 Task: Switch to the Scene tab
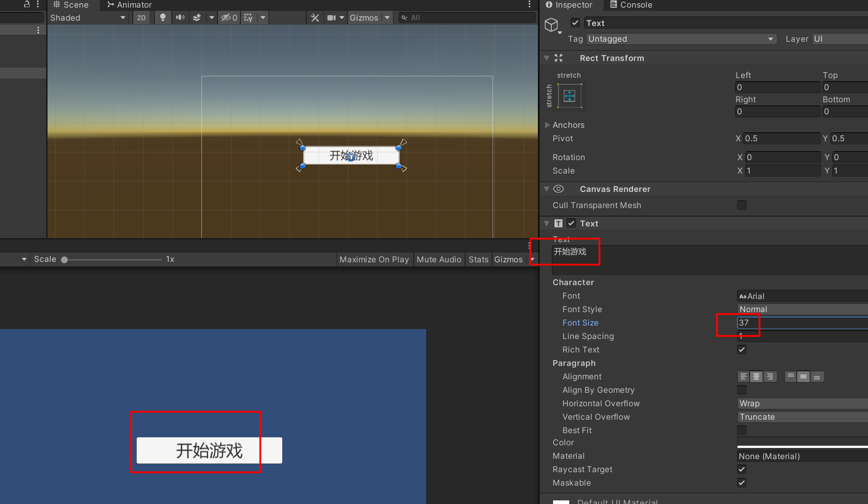tap(71, 5)
